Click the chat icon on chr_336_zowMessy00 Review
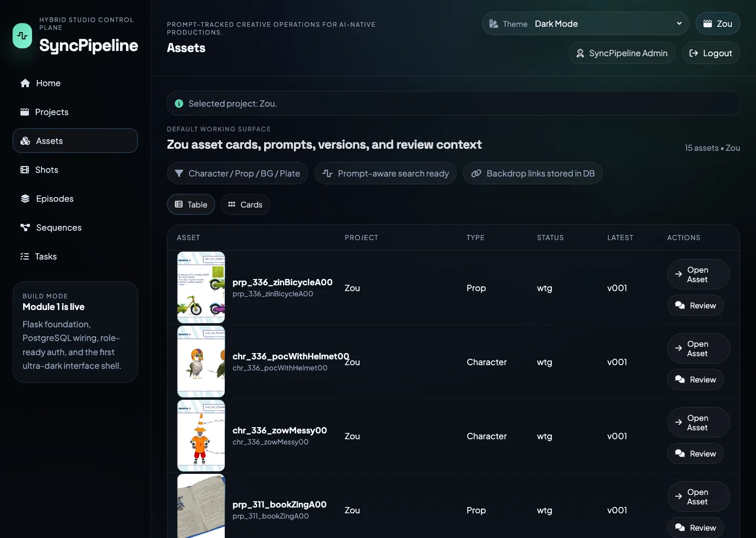The width and height of the screenshot is (756, 538). tap(680, 453)
